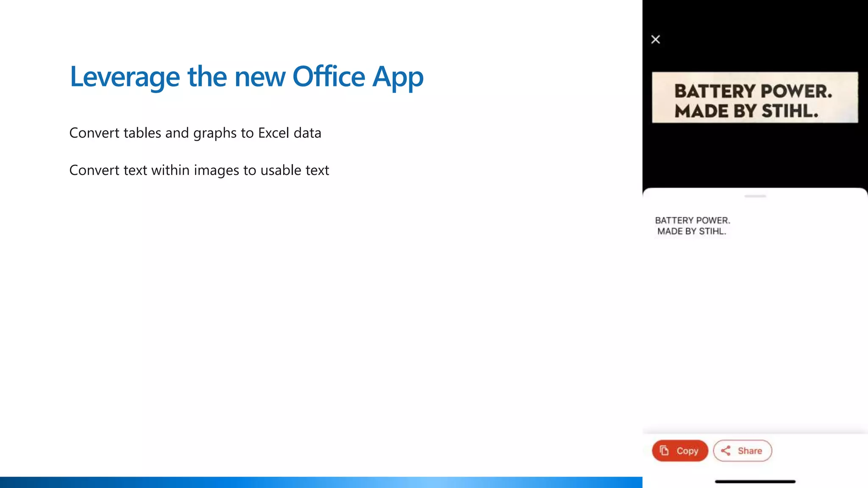Image resolution: width=868 pixels, height=488 pixels.
Task: Click the word Office in the title
Action: click(328, 77)
